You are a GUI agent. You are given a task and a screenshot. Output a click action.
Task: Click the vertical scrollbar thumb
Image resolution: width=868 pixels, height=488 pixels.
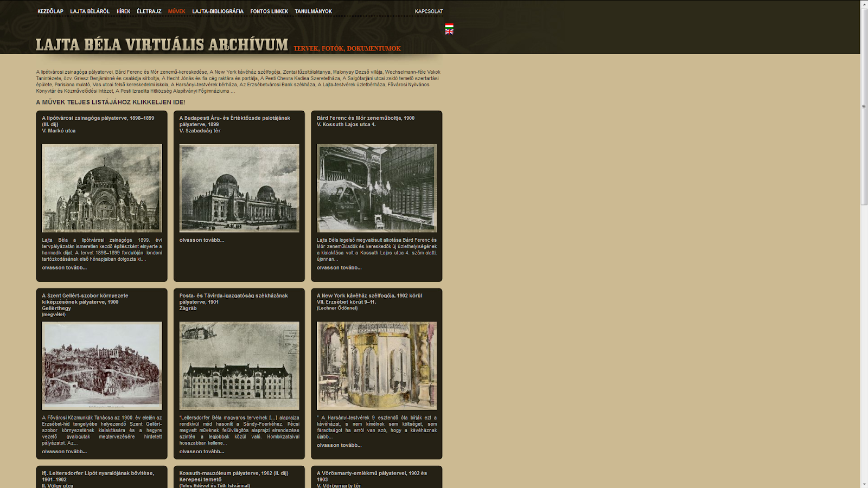(x=864, y=106)
